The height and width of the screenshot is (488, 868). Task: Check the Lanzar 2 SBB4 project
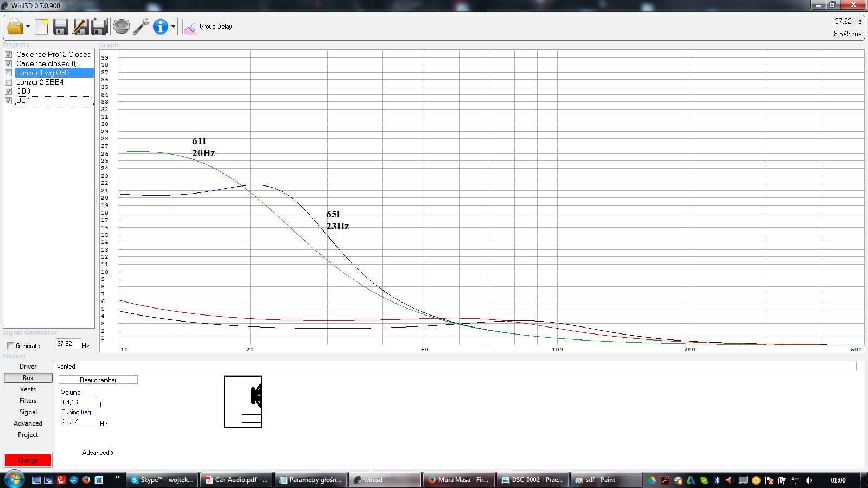tap(9, 82)
